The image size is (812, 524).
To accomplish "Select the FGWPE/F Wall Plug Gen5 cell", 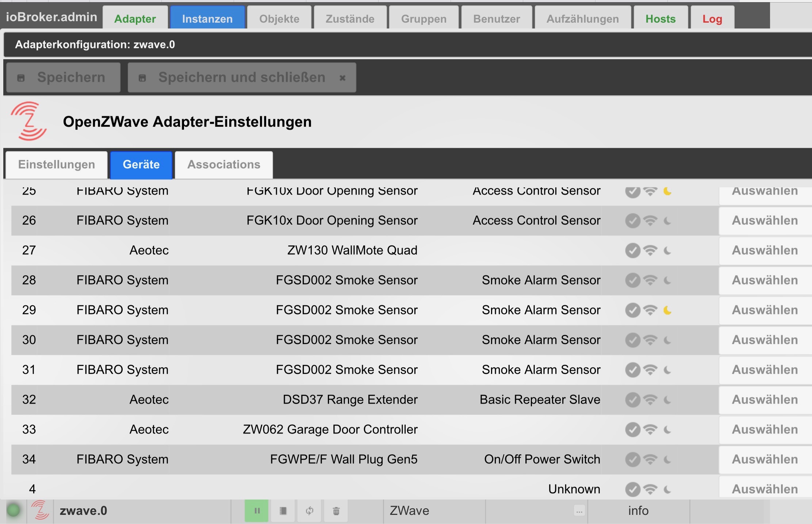I will click(344, 459).
